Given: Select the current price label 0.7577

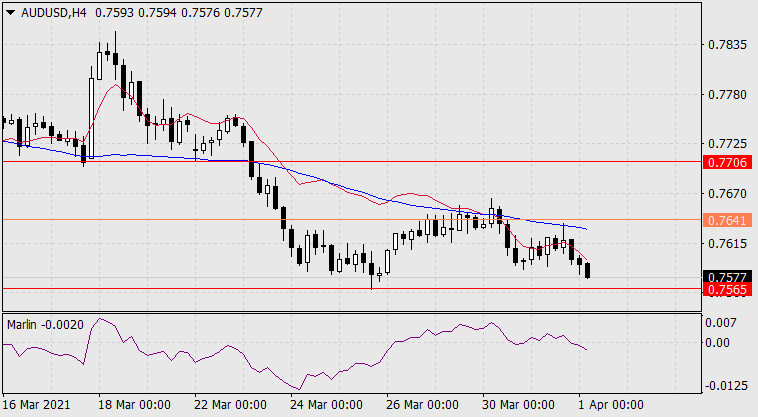Looking at the screenshot, I should point(727,277).
